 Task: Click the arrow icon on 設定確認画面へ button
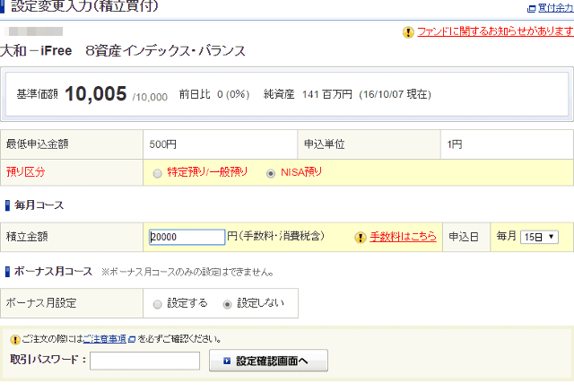pyautogui.click(x=227, y=361)
